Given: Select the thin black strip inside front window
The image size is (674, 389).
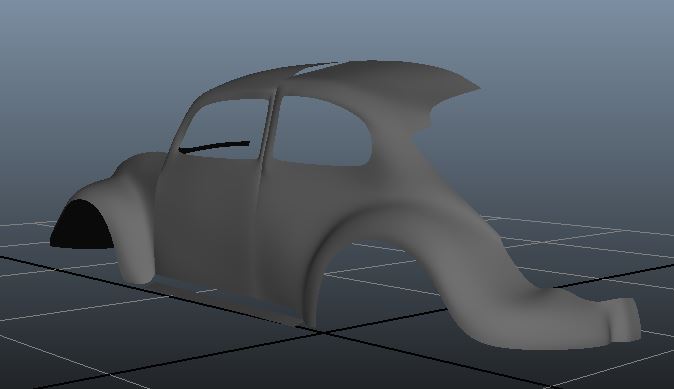Looking at the screenshot, I should pyautogui.click(x=214, y=147).
